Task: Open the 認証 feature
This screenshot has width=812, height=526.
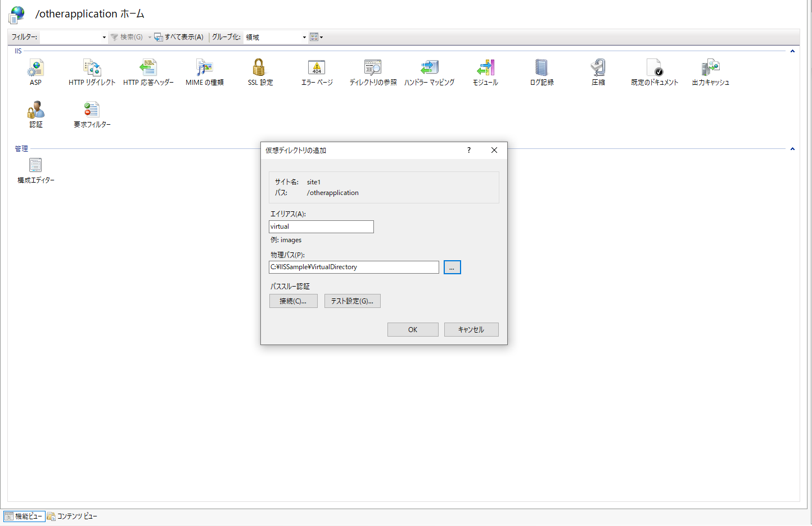Action: point(35,115)
